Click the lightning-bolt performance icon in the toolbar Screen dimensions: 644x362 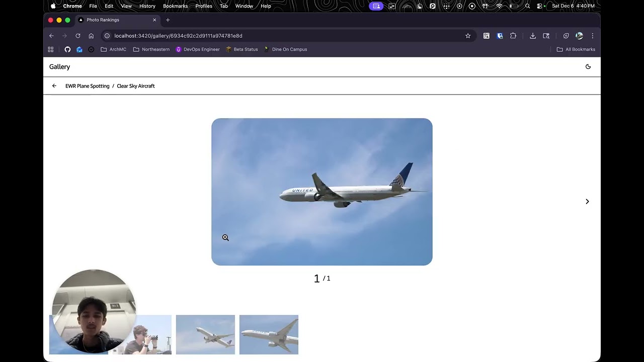(566, 36)
